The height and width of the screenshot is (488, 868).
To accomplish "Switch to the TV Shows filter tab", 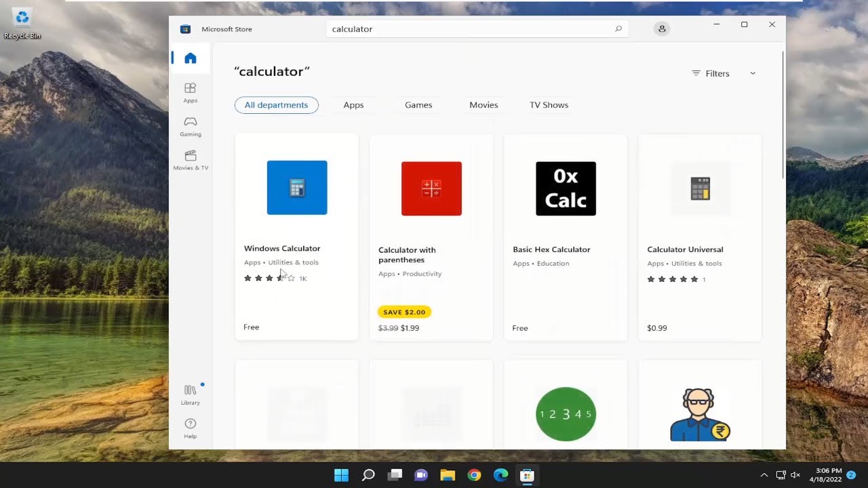I will coord(549,105).
